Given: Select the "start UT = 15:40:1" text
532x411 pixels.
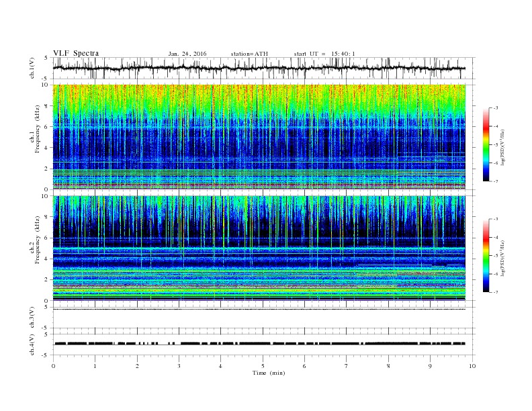Looking at the screenshot, I should pyautogui.click(x=324, y=54).
